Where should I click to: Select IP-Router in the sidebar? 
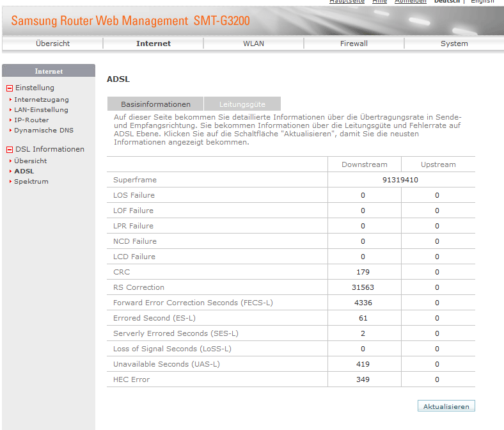(31, 120)
